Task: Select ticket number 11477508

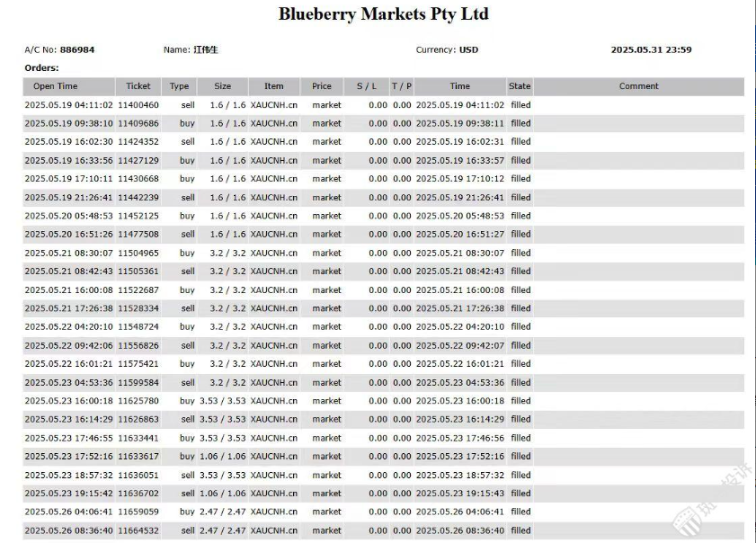Action: click(x=138, y=235)
